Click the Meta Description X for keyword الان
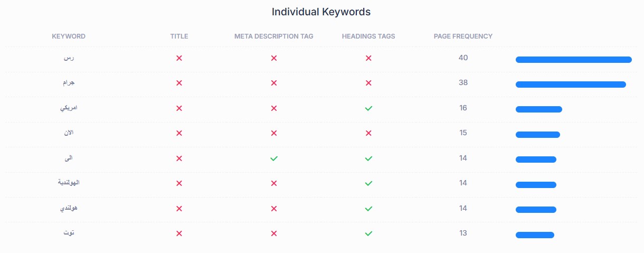This screenshot has width=644, height=253. (x=273, y=133)
